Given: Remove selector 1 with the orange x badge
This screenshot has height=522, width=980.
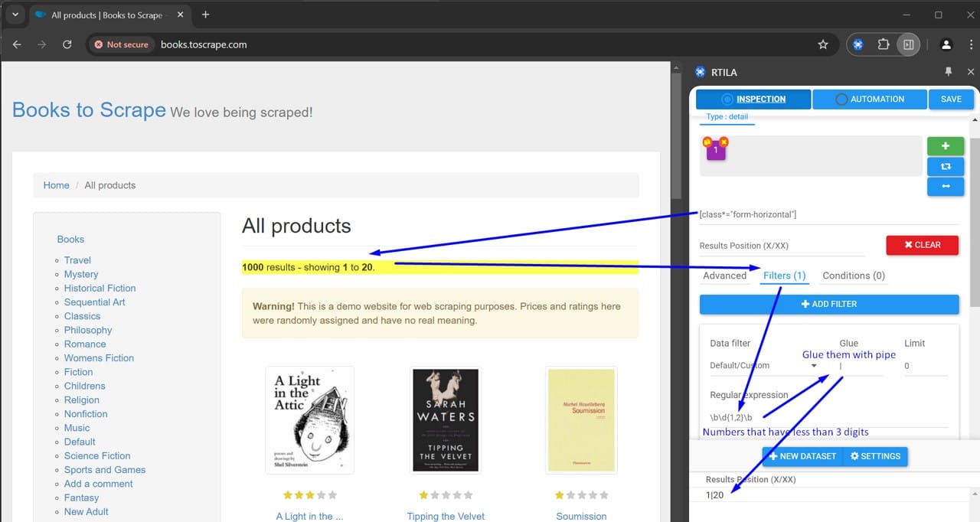Looking at the screenshot, I should point(724,142).
